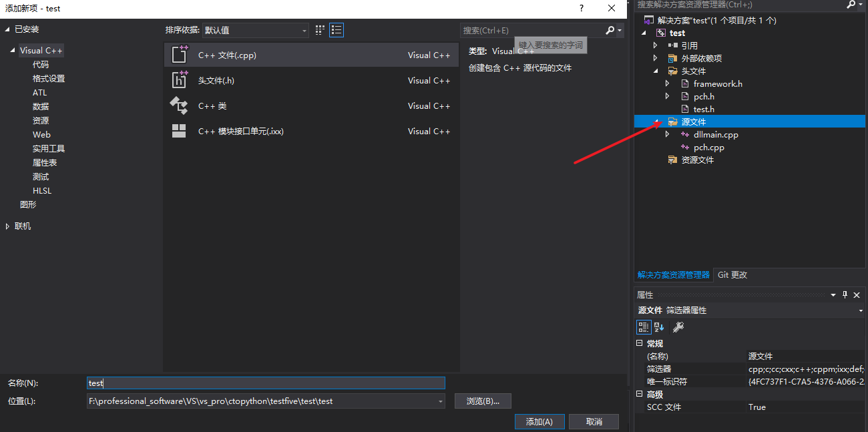This screenshot has height=432, width=868.
Task: Click the 浏览(B) button
Action: point(483,401)
